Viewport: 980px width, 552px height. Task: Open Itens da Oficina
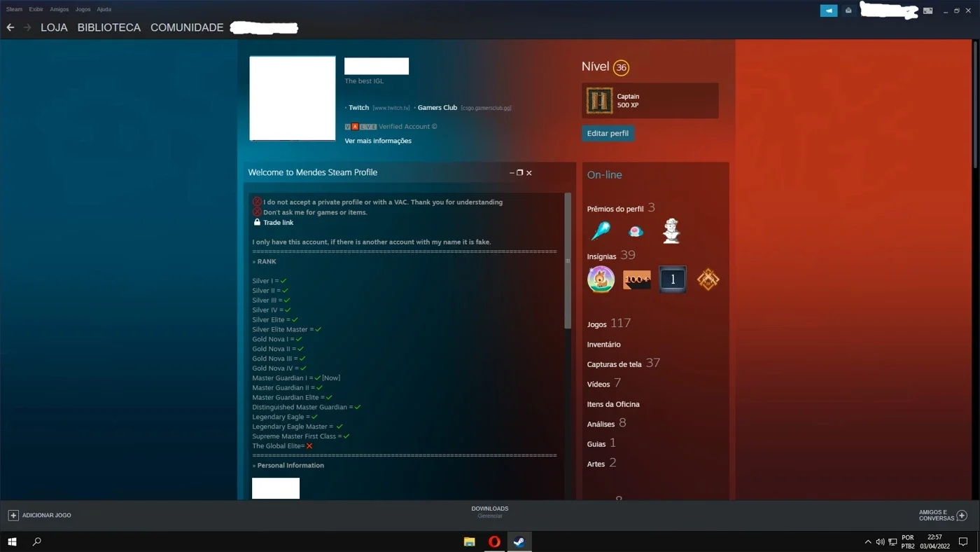pyautogui.click(x=613, y=403)
